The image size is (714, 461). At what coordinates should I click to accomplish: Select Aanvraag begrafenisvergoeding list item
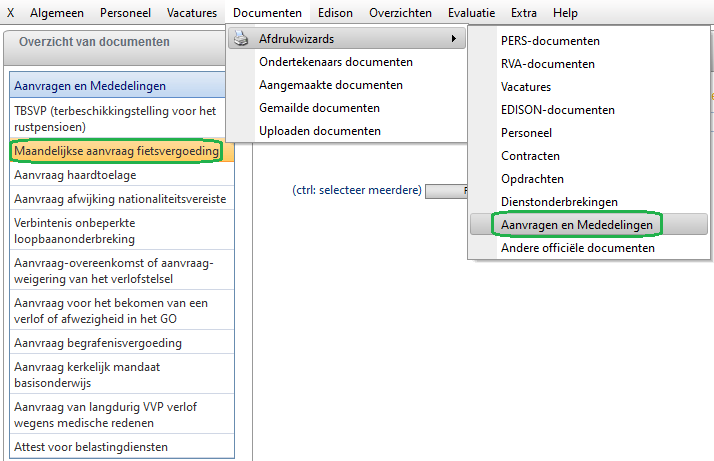[98, 343]
